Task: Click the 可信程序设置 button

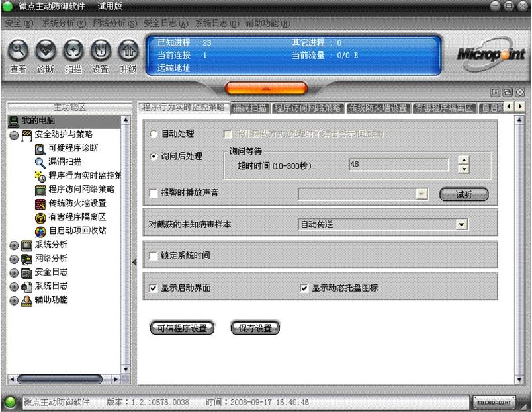Action: (182, 328)
